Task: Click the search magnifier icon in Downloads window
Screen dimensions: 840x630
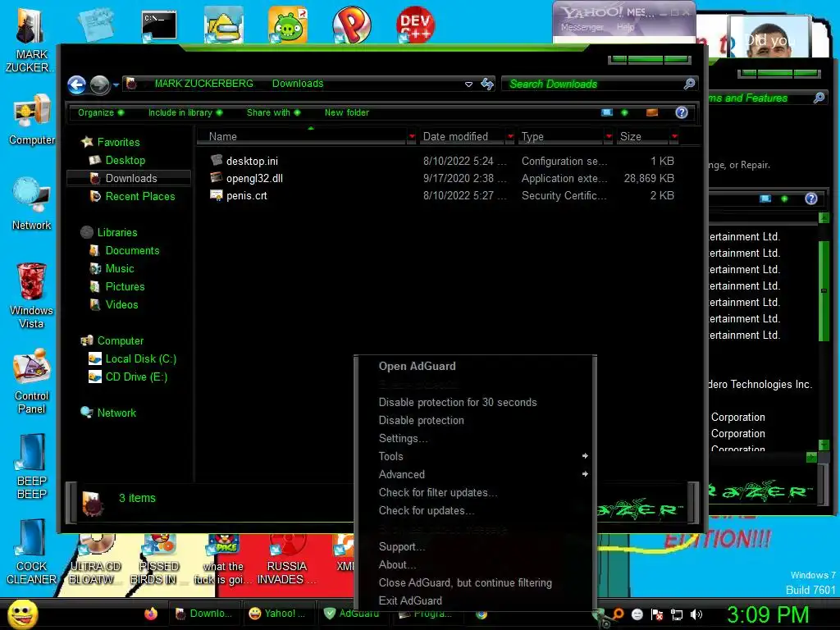Action: (x=689, y=84)
